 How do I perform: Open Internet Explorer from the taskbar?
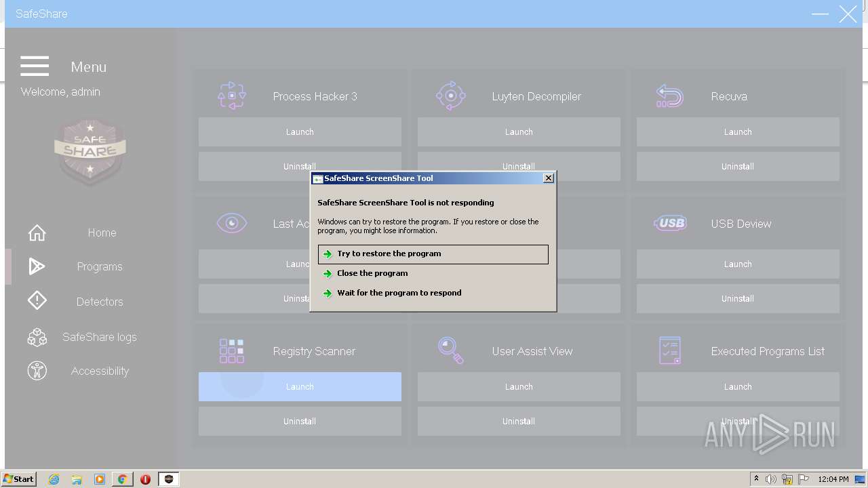pyautogui.click(x=54, y=479)
